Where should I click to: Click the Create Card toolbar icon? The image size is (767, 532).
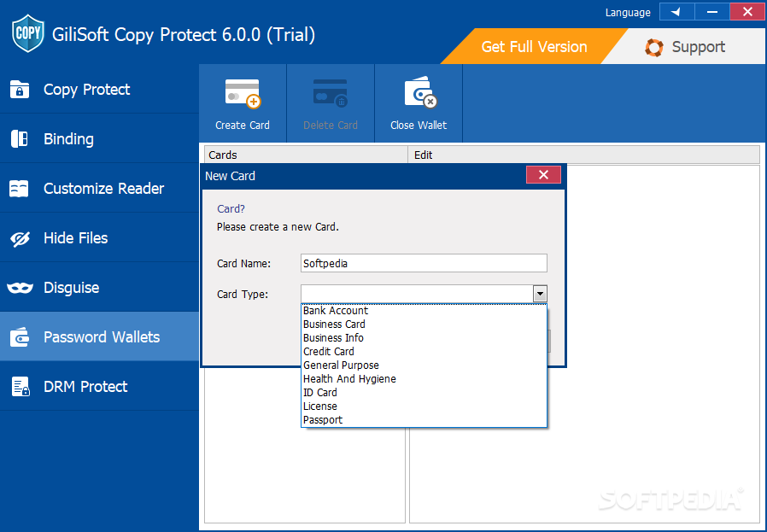click(x=243, y=93)
